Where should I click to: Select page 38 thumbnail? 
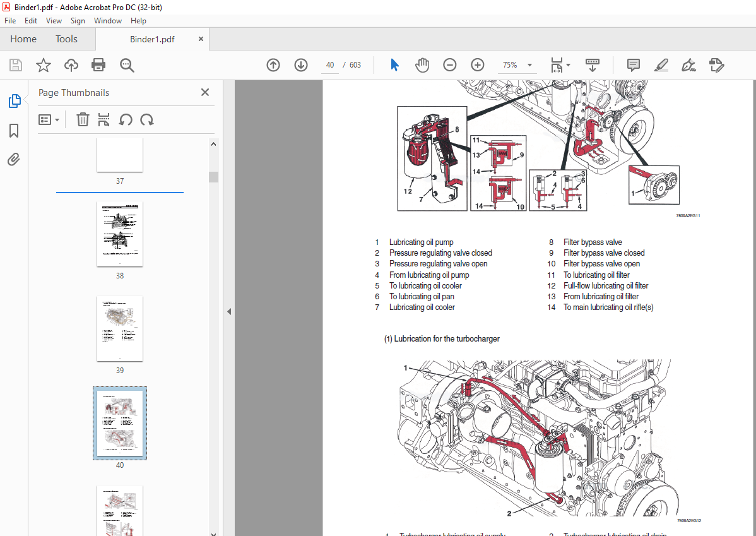pyautogui.click(x=119, y=234)
